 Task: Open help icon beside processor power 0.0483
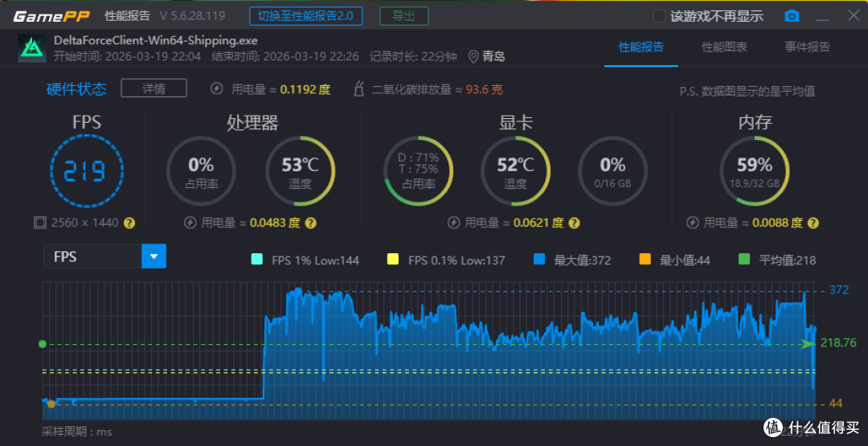click(310, 223)
